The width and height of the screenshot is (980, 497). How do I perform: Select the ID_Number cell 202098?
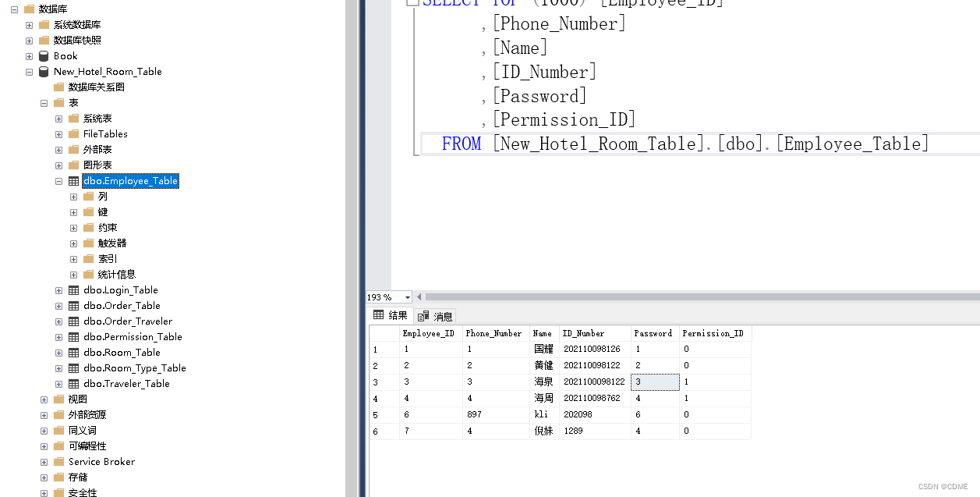click(x=595, y=415)
